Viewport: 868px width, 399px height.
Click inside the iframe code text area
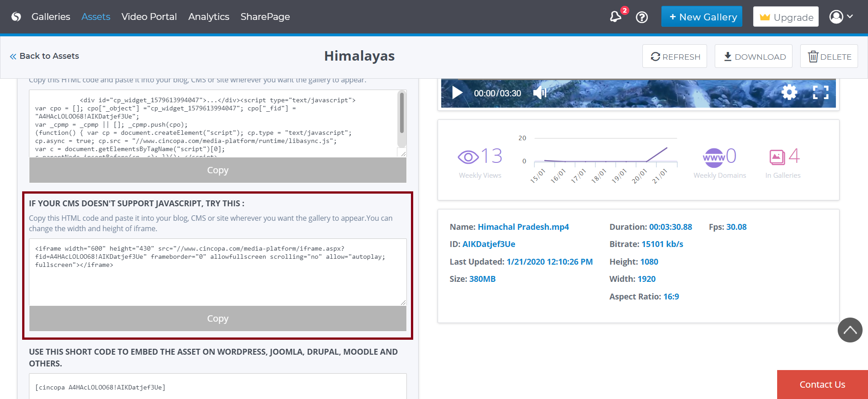click(x=217, y=280)
